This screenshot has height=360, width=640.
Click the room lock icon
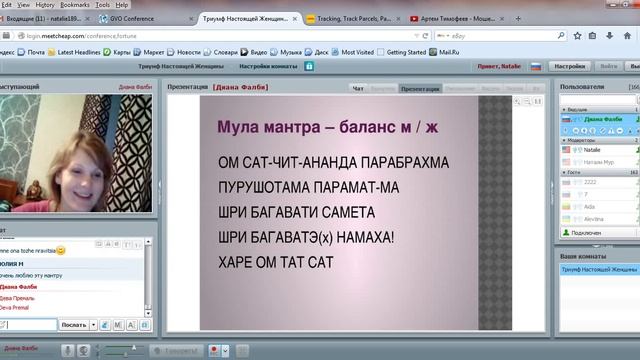309,66
